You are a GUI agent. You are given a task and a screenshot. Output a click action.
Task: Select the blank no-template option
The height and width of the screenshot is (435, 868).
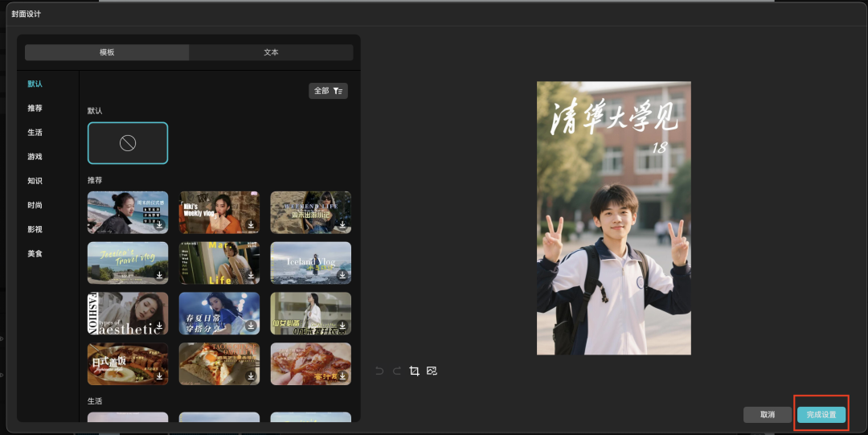[x=128, y=143]
